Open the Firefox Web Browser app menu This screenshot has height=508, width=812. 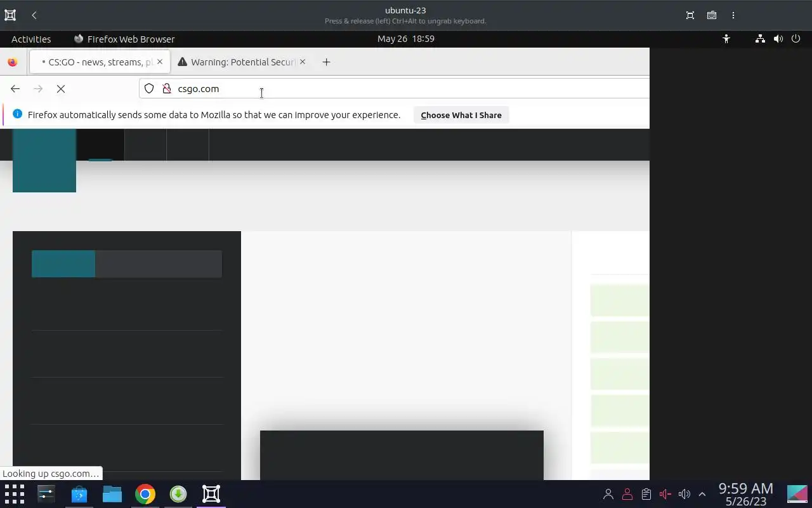(124, 39)
